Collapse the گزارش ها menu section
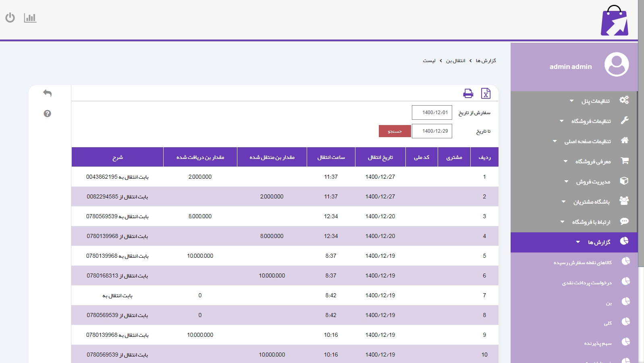This screenshot has height=363, width=644. coord(598,242)
